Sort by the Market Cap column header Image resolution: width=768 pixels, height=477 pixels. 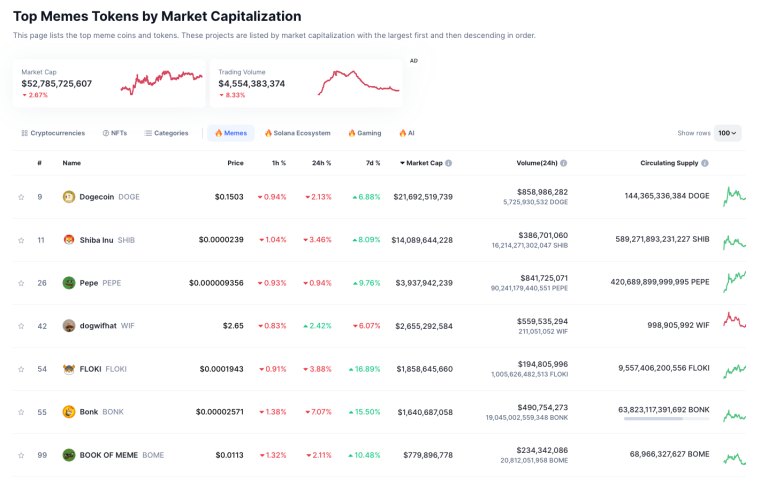pyautogui.click(x=423, y=163)
